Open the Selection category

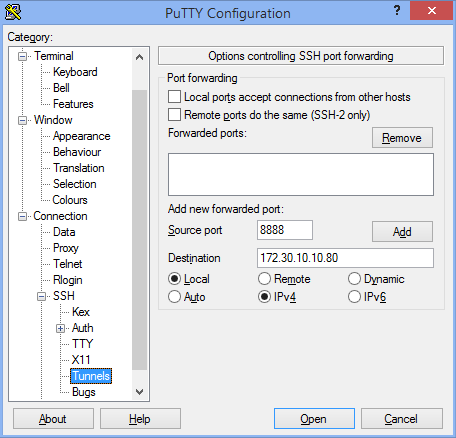tap(75, 184)
